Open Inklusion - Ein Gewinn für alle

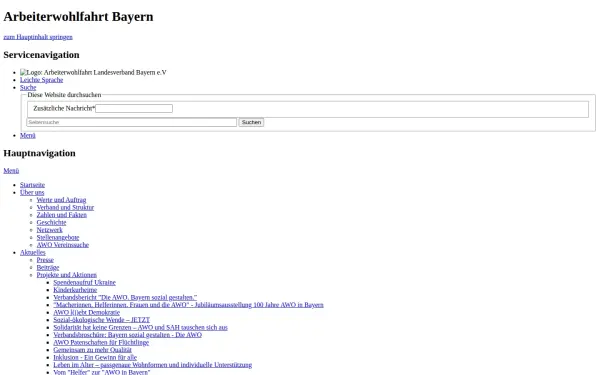click(x=95, y=357)
